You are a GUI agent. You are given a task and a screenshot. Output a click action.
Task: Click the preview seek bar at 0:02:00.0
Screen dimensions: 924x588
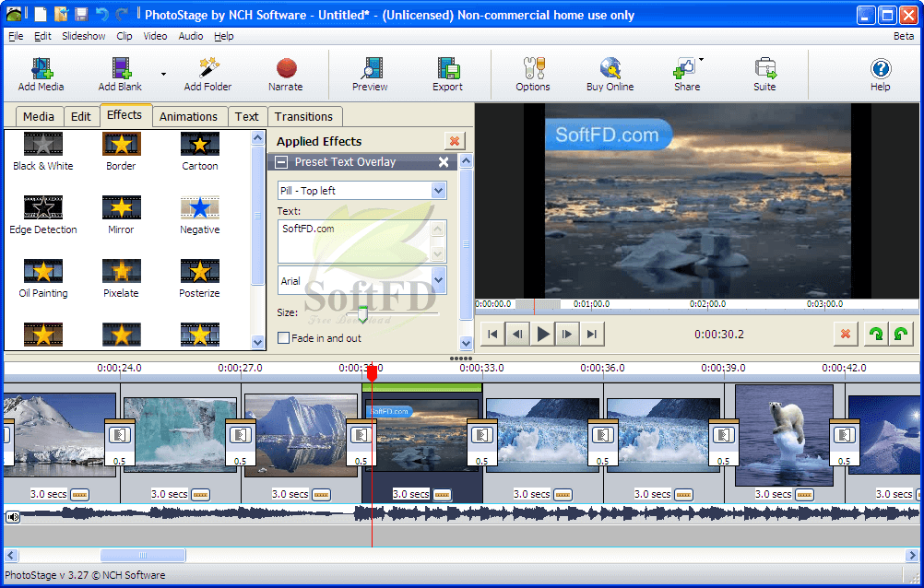point(707,304)
